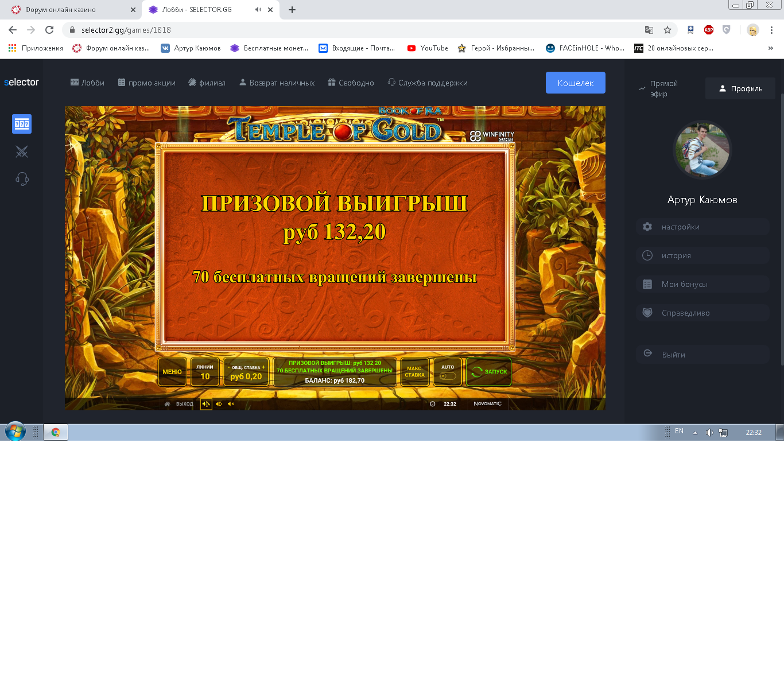Viewport: 784px width, 684px height.
Task: Open the ABP Adblock Plus extension
Action: 709,30
